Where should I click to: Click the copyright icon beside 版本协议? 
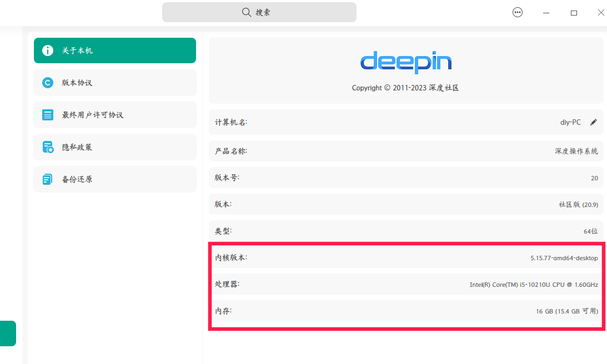pyautogui.click(x=48, y=82)
